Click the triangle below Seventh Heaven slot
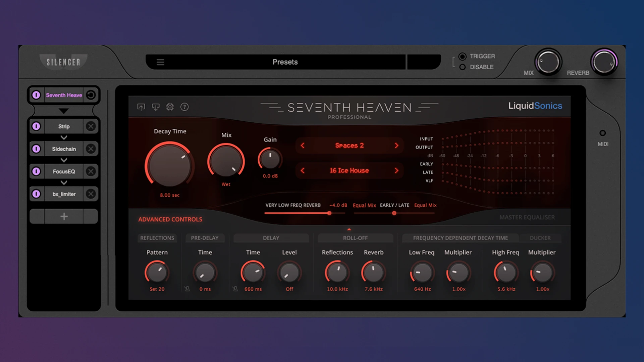The height and width of the screenshot is (362, 644). [64, 111]
